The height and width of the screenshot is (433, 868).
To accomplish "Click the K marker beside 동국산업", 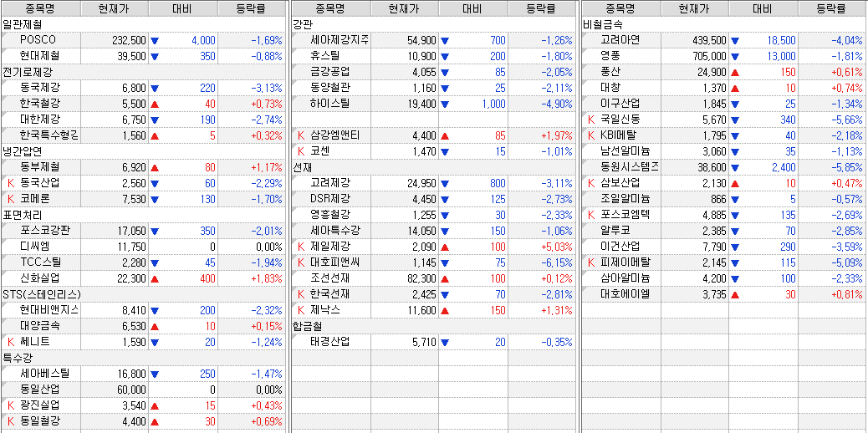I will tap(11, 183).
